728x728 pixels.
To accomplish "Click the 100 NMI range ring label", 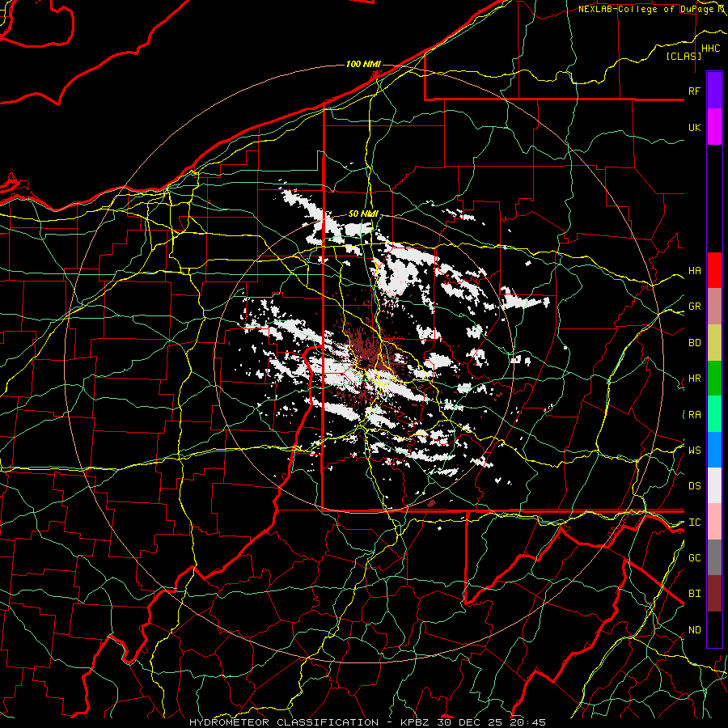I will (x=363, y=64).
